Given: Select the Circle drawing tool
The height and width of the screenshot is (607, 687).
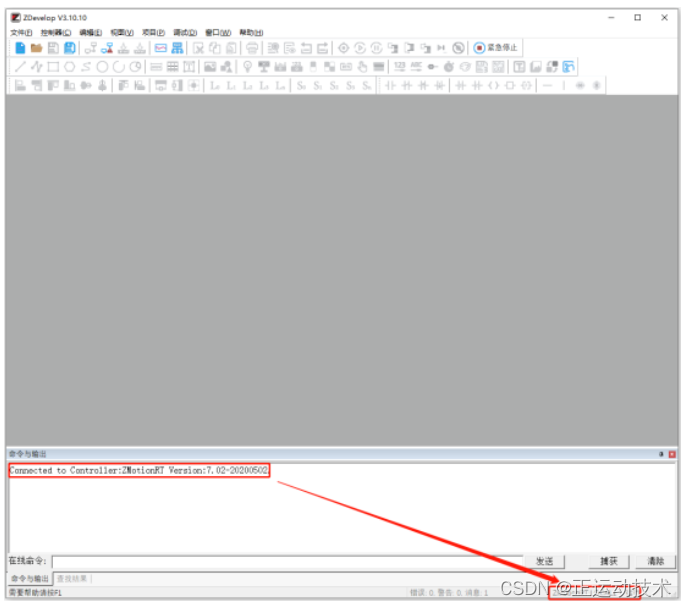Looking at the screenshot, I should pyautogui.click(x=102, y=67).
